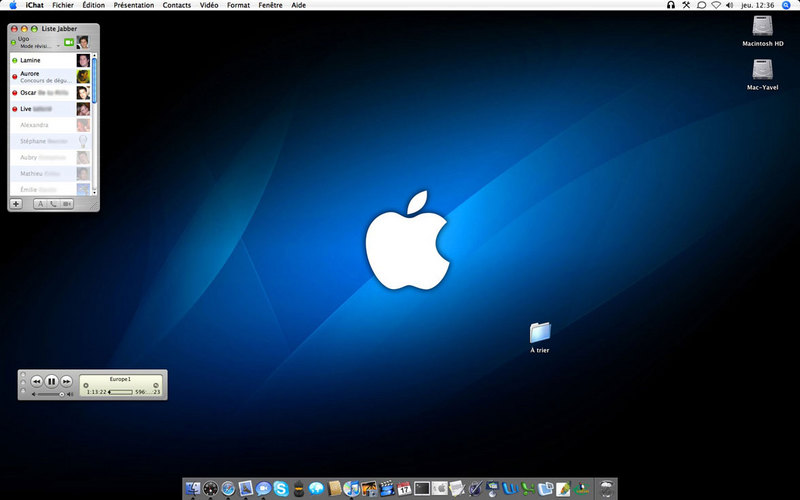Viewport: 800px width, 500px height.
Task: Open Address Book icon in Dock
Action: (x=334, y=488)
